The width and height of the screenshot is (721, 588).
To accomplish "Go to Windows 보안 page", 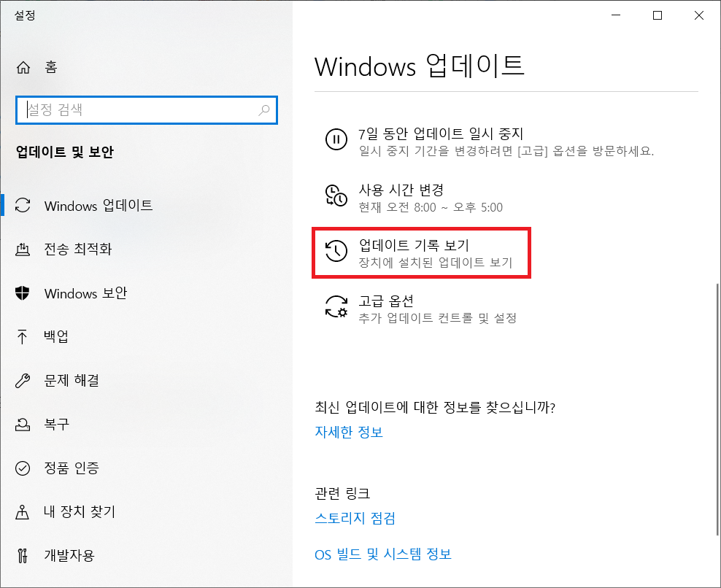I will coord(146,293).
